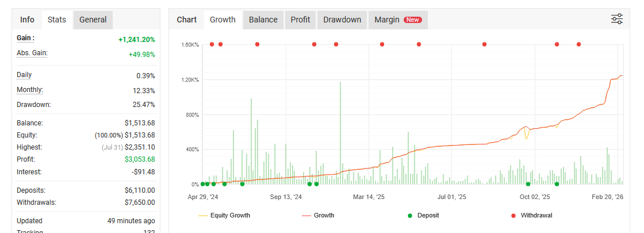
Task: Click the tallest green bar in chart
Action: coord(340,132)
